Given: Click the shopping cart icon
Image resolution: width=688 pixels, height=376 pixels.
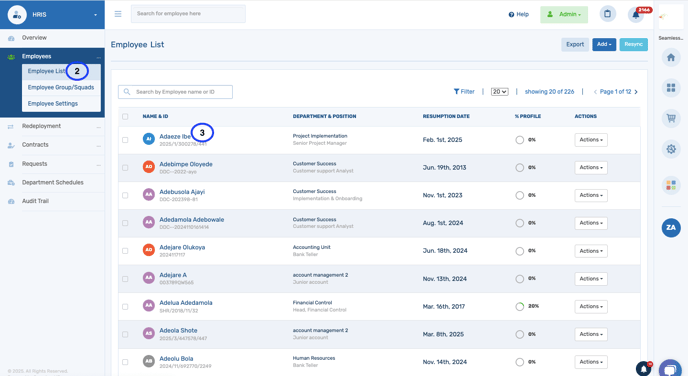Looking at the screenshot, I should coord(671,118).
